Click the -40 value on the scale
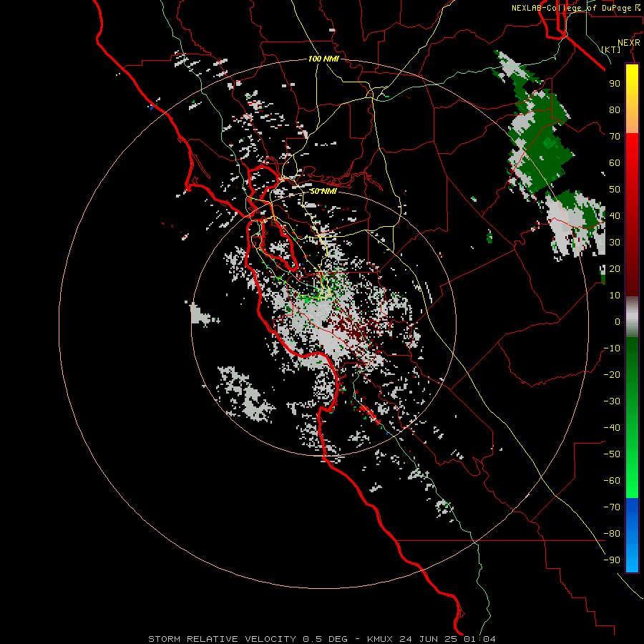 612,428
